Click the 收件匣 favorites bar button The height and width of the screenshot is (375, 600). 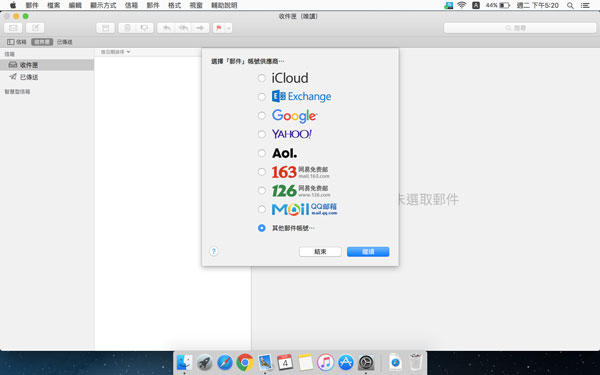click(x=42, y=42)
